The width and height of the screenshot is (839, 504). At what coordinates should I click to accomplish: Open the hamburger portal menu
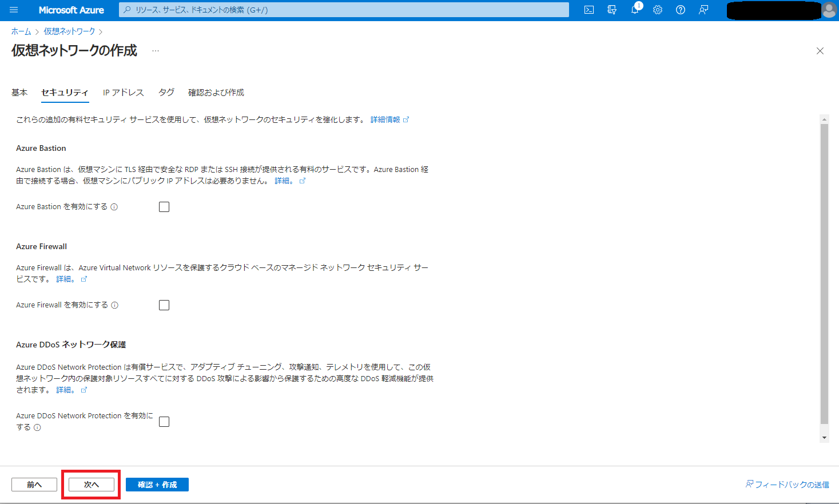(14, 10)
